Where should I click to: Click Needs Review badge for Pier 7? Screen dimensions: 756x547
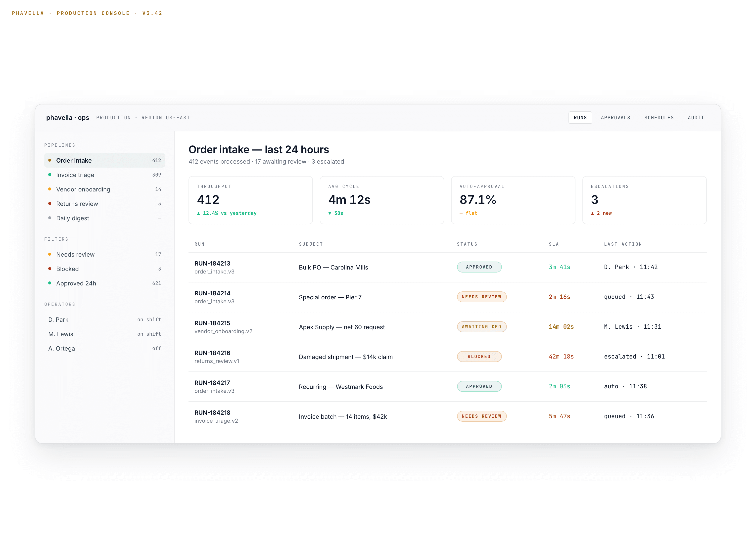481,297
